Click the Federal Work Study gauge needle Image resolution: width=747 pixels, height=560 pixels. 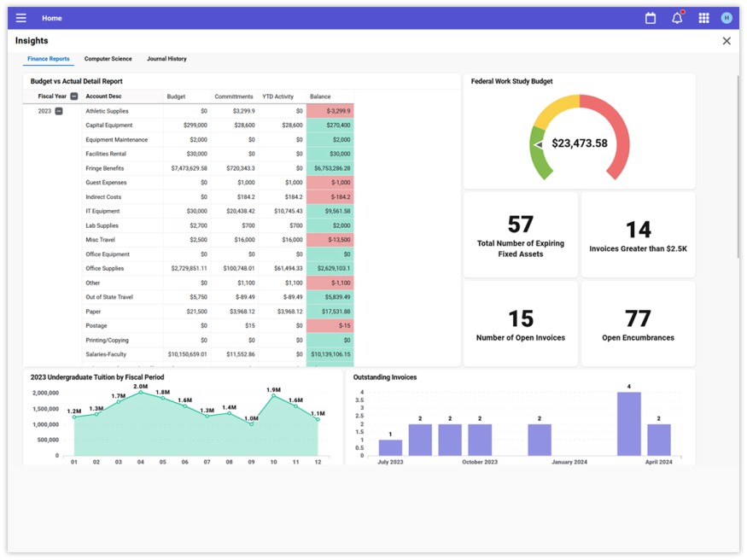tap(539, 145)
